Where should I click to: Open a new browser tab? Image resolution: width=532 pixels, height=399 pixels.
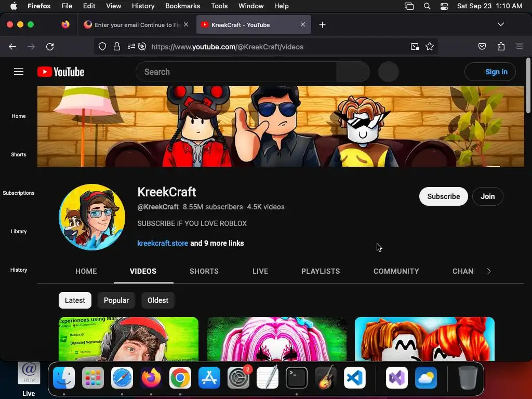[322, 25]
